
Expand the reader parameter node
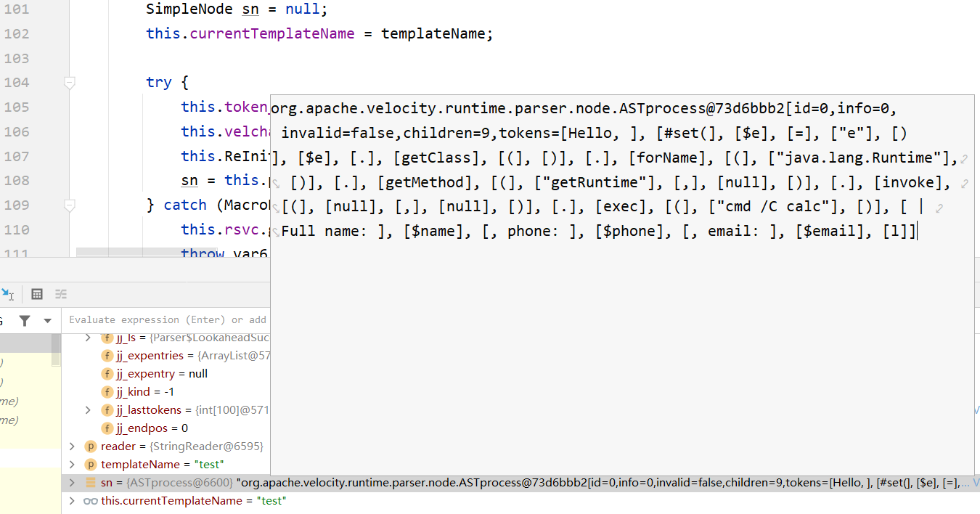[71, 446]
